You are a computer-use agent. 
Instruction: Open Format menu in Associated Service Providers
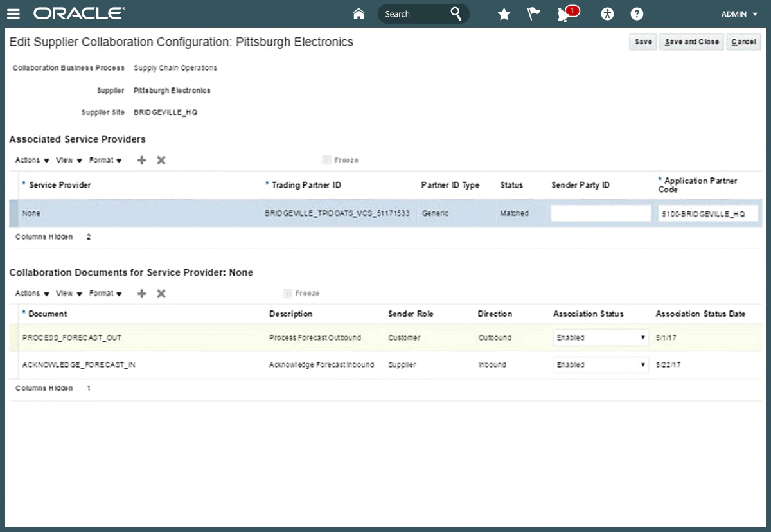pyautogui.click(x=105, y=161)
